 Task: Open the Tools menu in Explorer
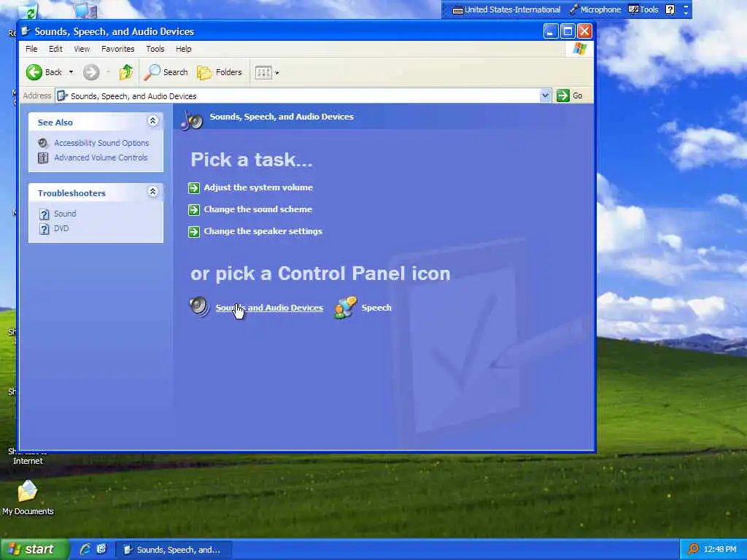[x=155, y=49]
